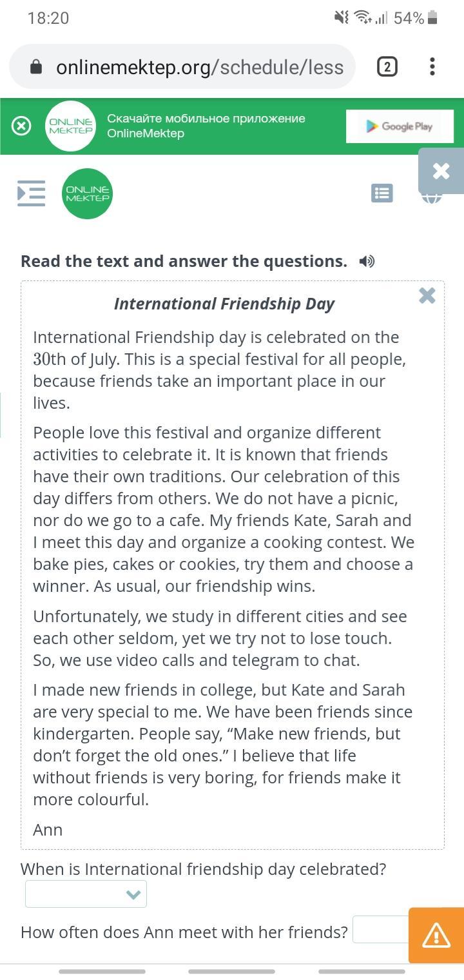The image size is (464, 980).
Task: Close the gray overlay X panel
Action: click(x=441, y=171)
